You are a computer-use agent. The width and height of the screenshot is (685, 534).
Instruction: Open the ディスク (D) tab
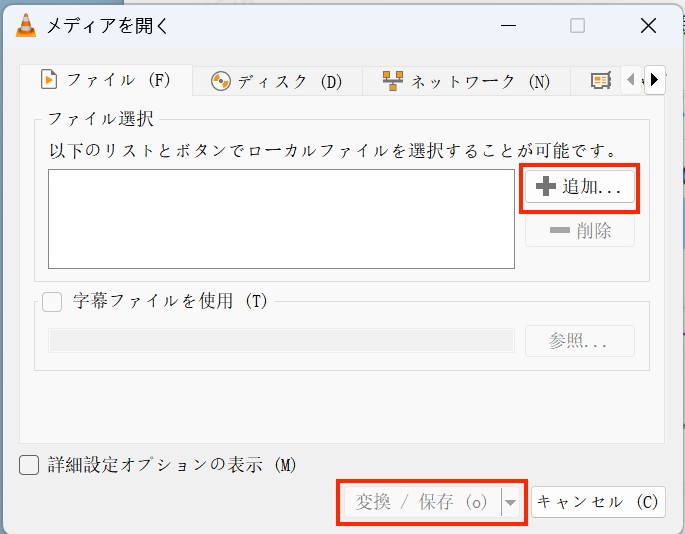pyautogui.click(x=277, y=81)
